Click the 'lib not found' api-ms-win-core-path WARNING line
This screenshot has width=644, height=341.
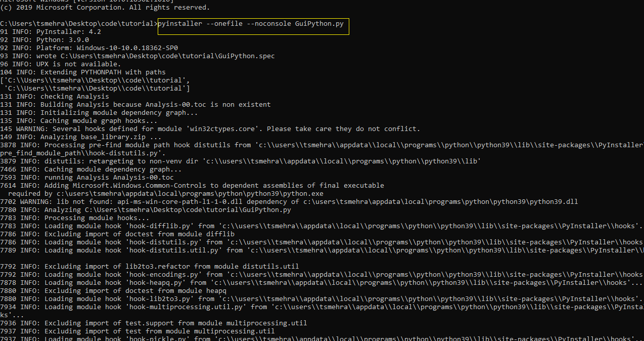pyautogui.click(x=288, y=202)
